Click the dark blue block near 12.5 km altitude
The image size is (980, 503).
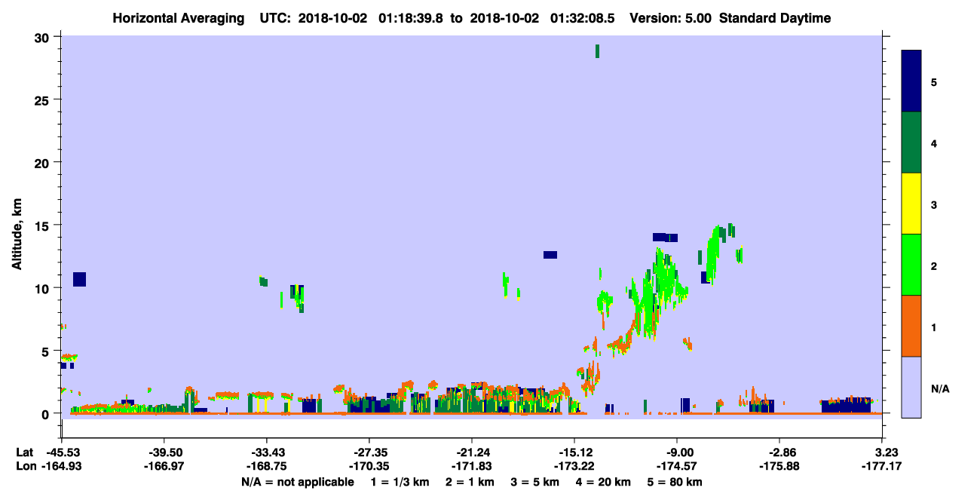tap(550, 255)
